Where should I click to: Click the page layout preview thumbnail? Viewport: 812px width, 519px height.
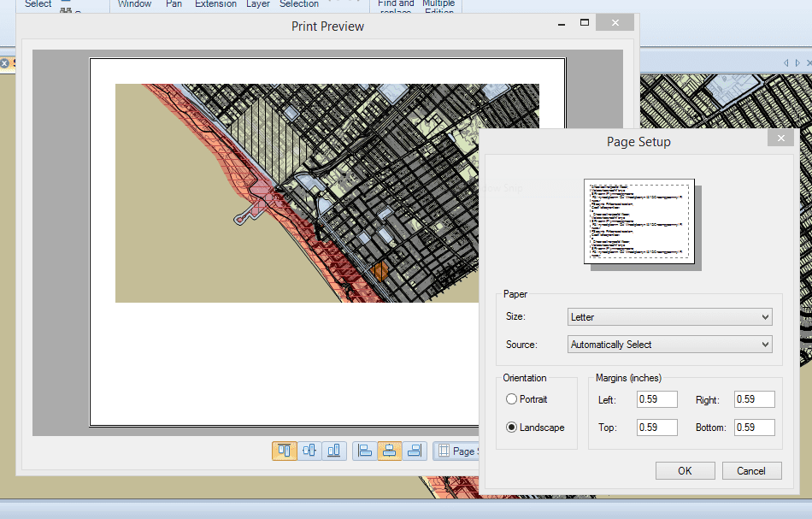pos(638,221)
